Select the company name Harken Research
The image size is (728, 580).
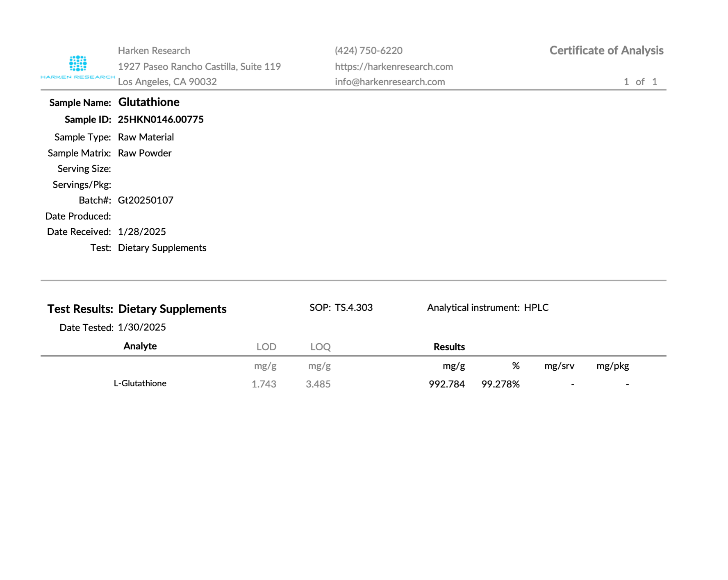click(x=154, y=50)
